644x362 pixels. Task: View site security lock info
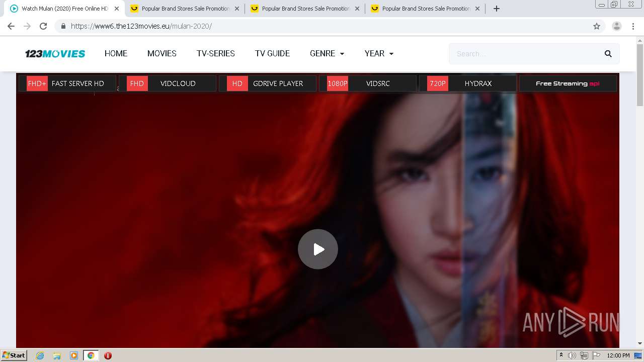click(63, 26)
